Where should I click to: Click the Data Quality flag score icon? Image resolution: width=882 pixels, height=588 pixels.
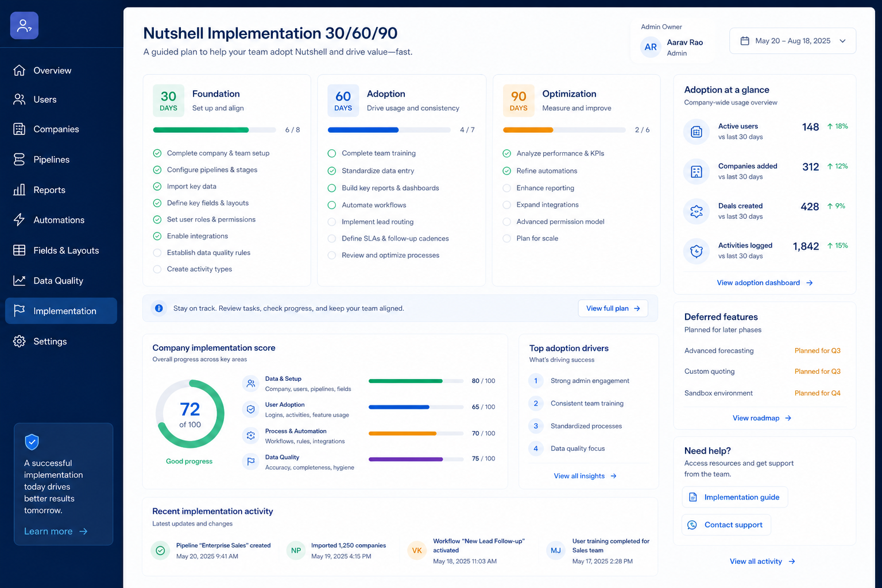(x=251, y=461)
